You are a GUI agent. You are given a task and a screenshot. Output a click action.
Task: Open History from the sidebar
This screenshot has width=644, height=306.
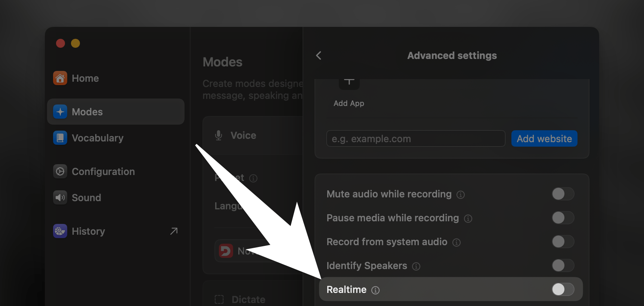[x=116, y=231]
